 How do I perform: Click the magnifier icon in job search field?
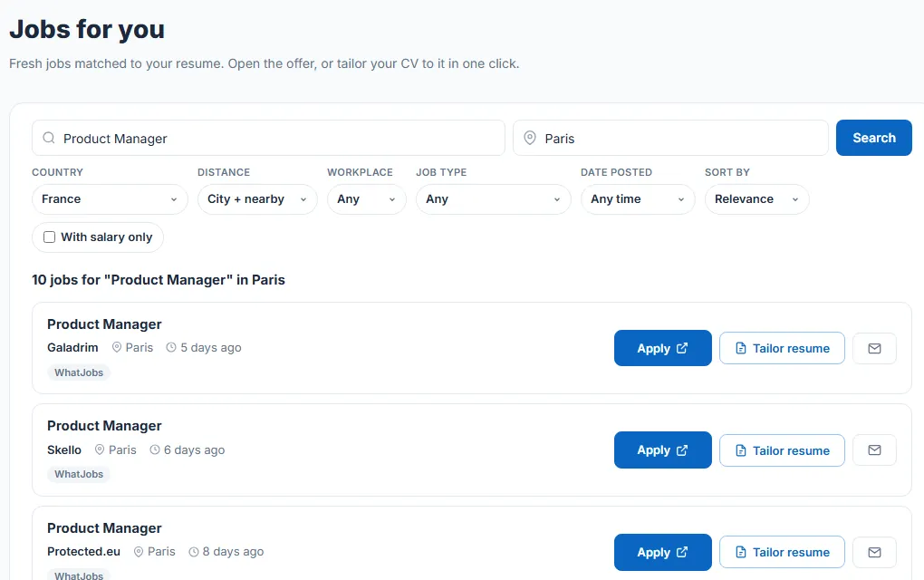click(x=49, y=138)
